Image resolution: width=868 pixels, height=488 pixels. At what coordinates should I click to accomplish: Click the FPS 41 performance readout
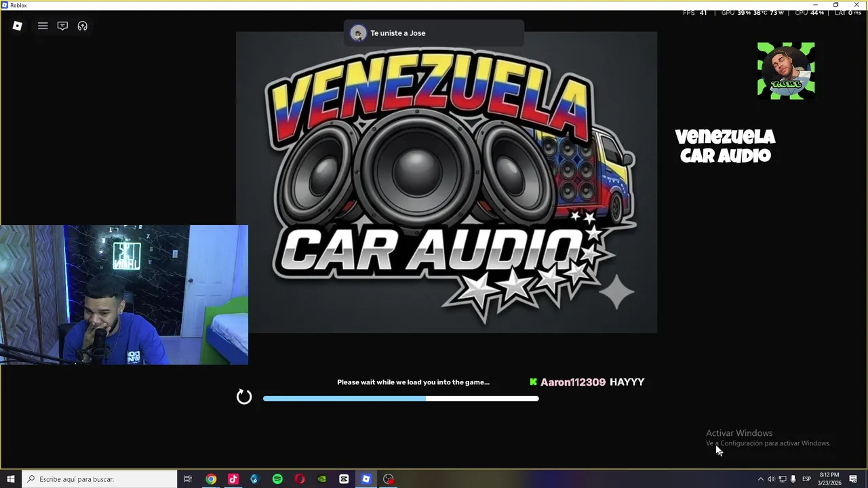point(694,13)
